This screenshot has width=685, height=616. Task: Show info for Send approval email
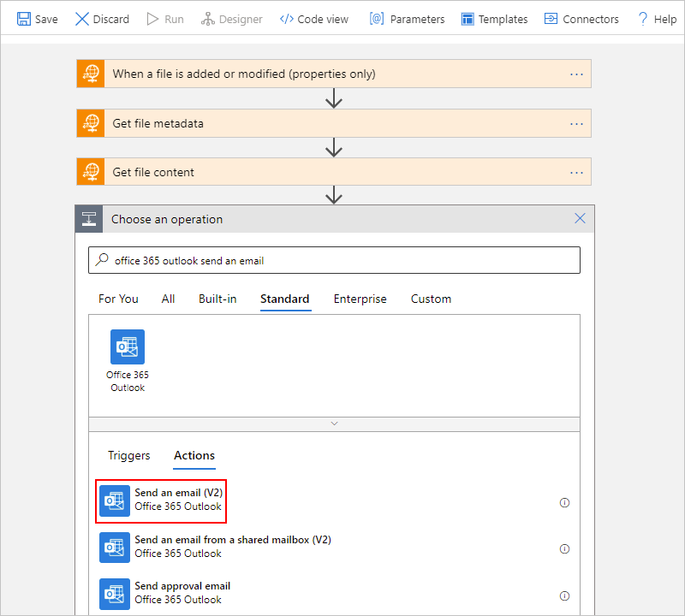tap(564, 595)
